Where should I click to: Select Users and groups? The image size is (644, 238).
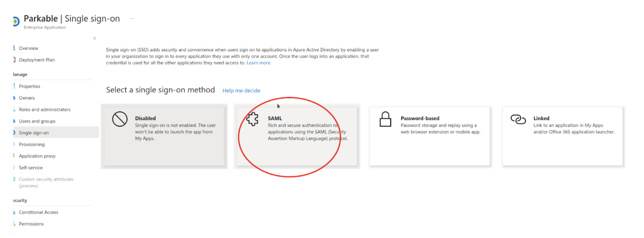pos(37,121)
